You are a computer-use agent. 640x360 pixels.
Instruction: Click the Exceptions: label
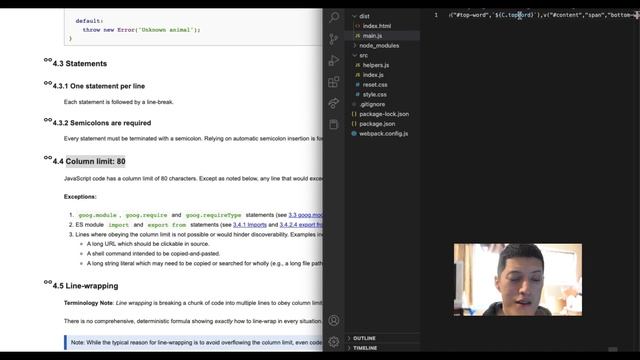click(80, 197)
